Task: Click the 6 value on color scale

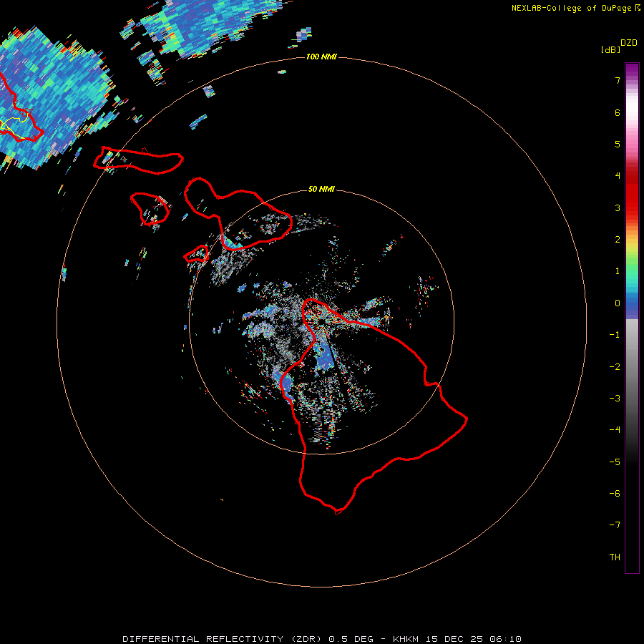Action: (x=618, y=112)
